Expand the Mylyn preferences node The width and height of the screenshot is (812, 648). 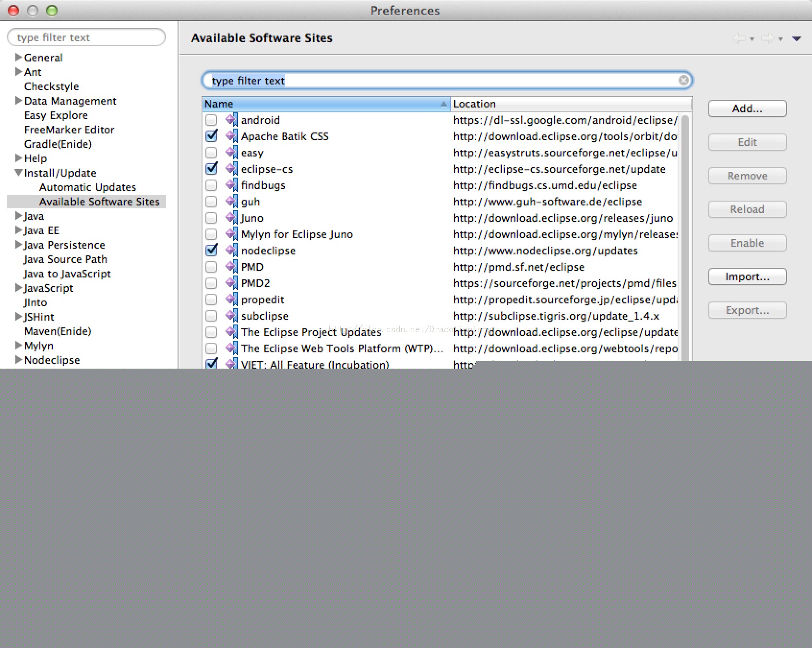(x=19, y=345)
